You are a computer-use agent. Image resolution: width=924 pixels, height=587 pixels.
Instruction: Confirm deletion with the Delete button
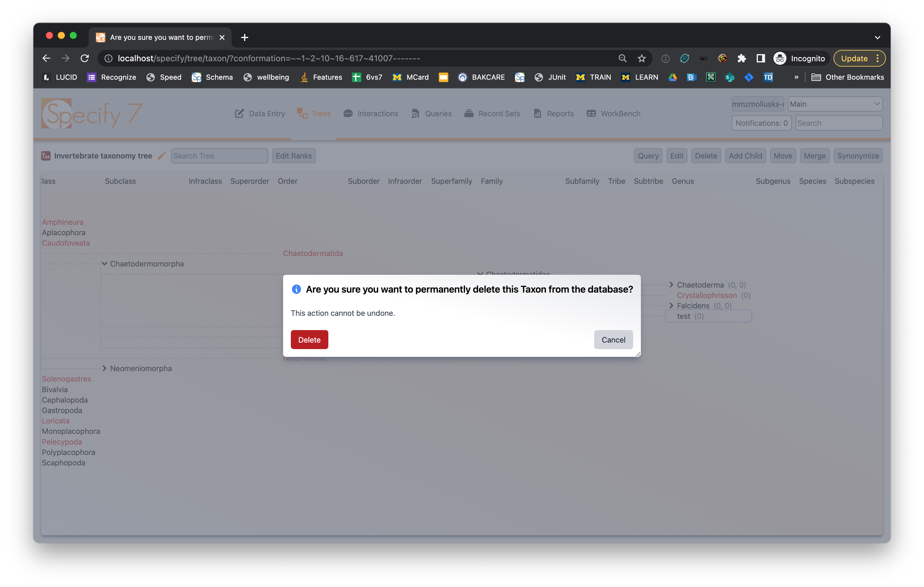(309, 340)
